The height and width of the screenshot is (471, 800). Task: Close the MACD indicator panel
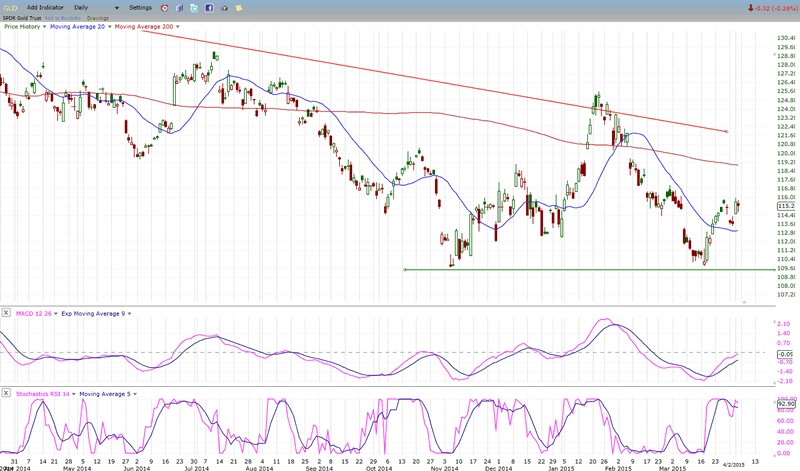coord(6,314)
